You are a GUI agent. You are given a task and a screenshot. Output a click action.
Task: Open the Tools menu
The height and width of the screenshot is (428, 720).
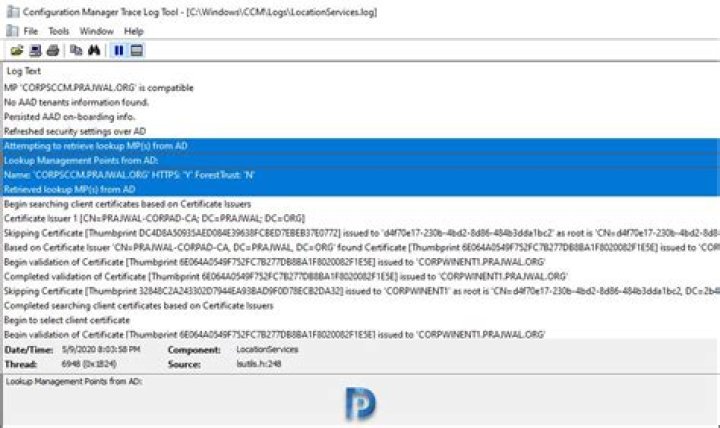[59, 31]
